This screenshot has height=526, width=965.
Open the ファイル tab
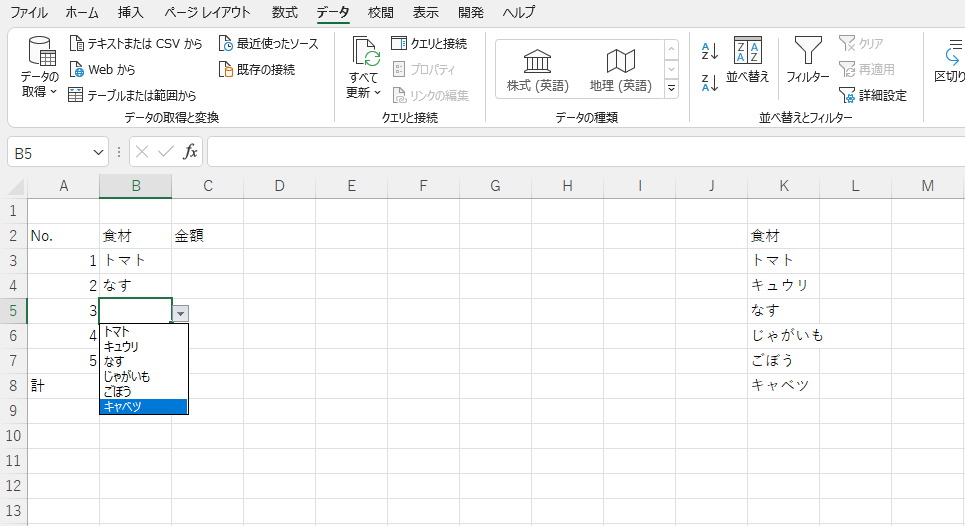coord(29,12)
